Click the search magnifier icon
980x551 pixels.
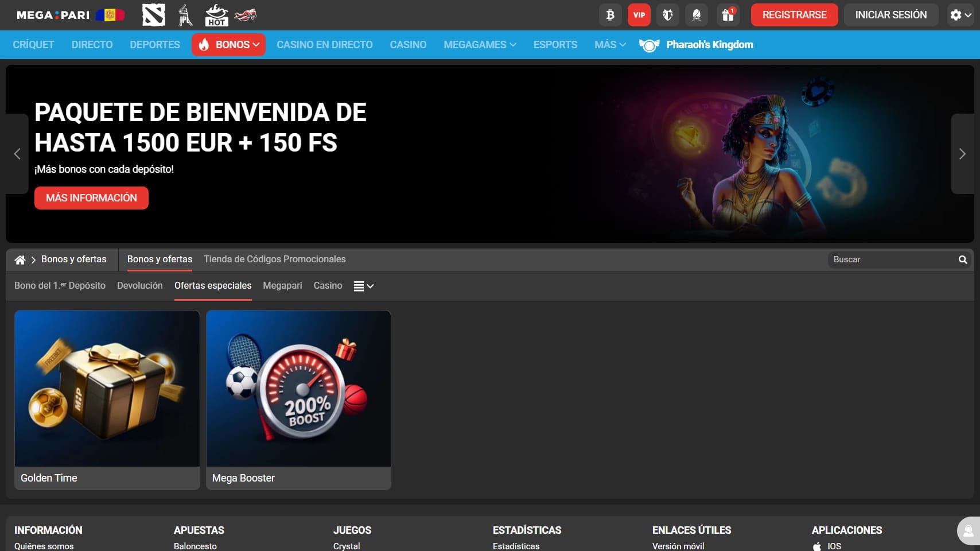[x=962, y=259]
